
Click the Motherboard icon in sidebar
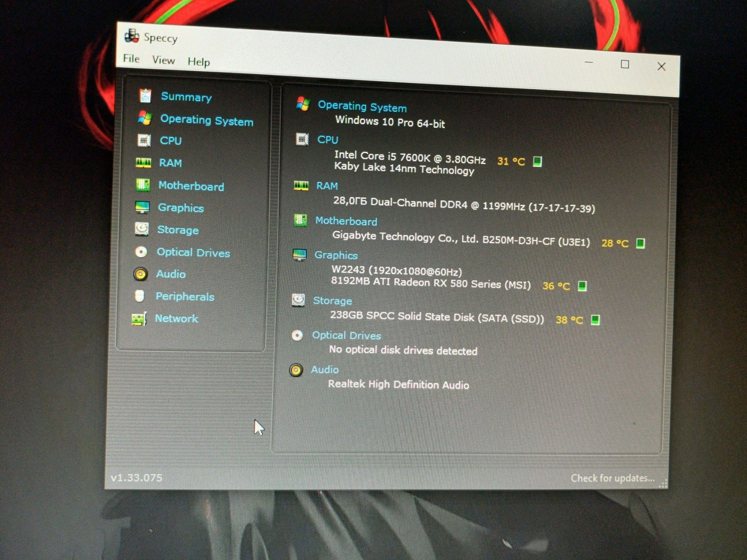[x=143, y=185]
